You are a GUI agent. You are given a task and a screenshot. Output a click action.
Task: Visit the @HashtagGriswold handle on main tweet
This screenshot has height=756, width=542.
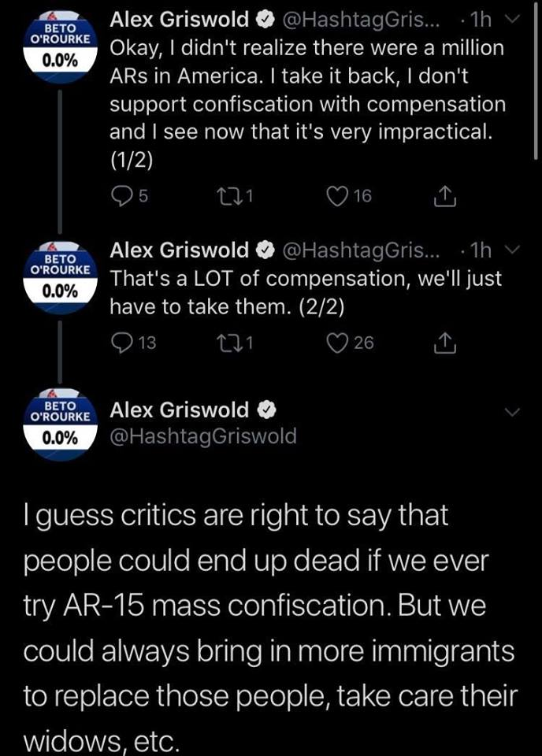203,436
